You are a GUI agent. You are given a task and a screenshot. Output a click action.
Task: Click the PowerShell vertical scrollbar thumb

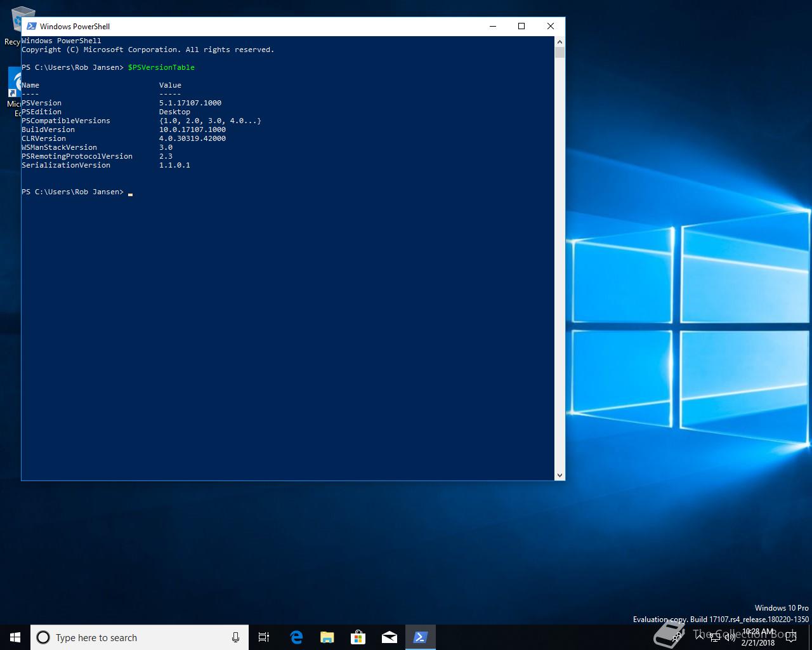click(560, 52)
